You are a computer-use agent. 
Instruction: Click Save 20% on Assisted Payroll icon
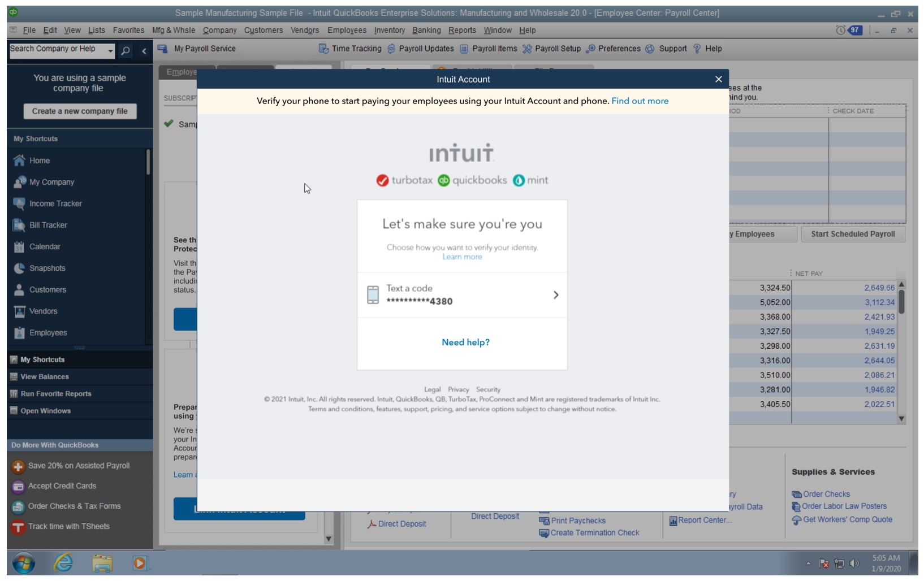coord(18,466)
